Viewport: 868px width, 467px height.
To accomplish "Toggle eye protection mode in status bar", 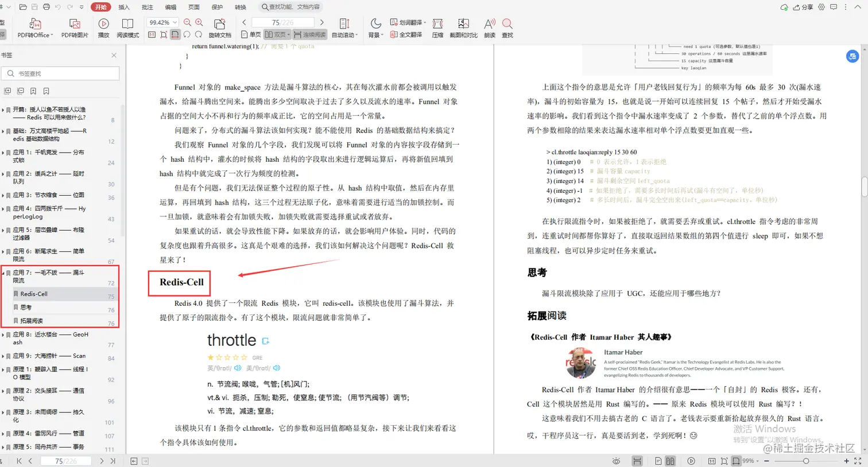I will click(616, 461).
